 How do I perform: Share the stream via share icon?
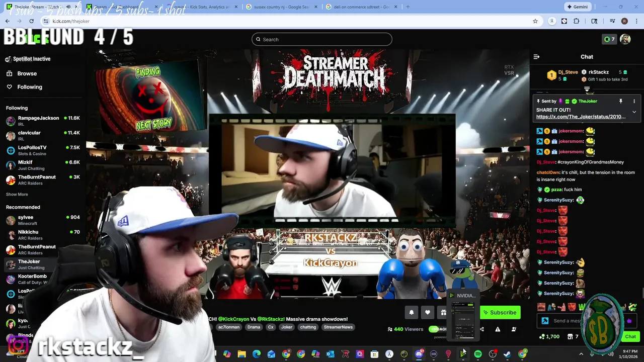tap(481, 329)
